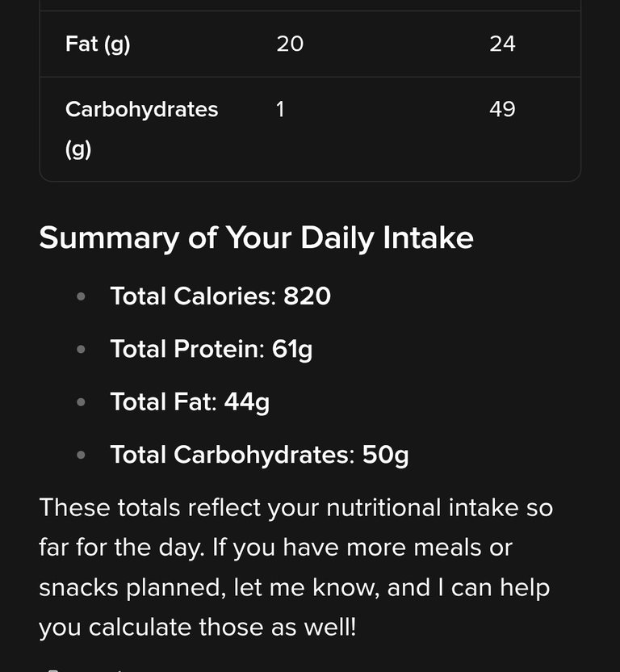Click the Carbohydrates value 49 cell
This screenshot has height=672, width=620.
click(x=502, y=109)
